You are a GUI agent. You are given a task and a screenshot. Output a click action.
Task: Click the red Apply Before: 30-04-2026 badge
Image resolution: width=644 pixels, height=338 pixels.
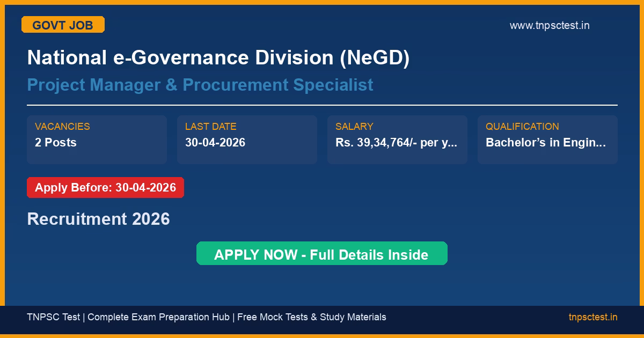[x=105, y=188]
